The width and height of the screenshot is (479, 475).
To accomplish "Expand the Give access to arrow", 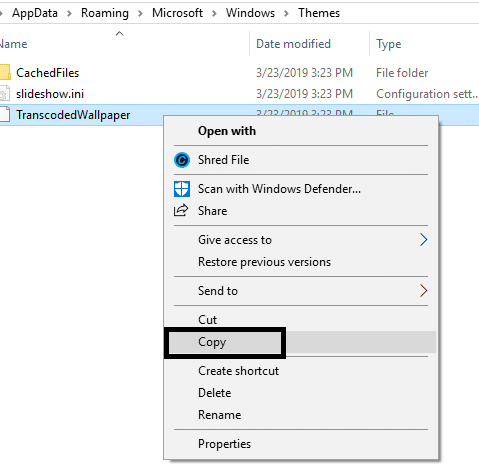I will [423, 240].
